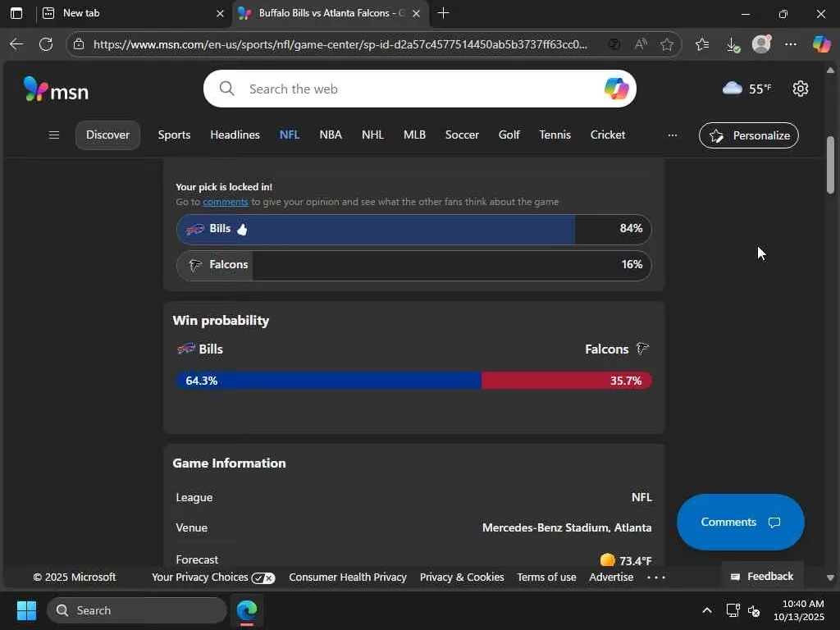Click the Personalize button
This screenshot has width=840, height=630.
pos(748,135)
